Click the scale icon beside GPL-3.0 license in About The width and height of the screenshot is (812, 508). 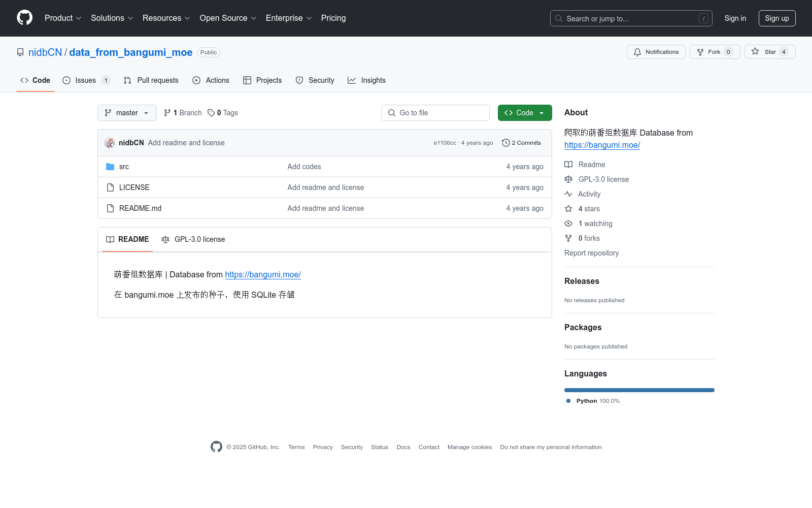pyautogui.click(x=568, y=179)
